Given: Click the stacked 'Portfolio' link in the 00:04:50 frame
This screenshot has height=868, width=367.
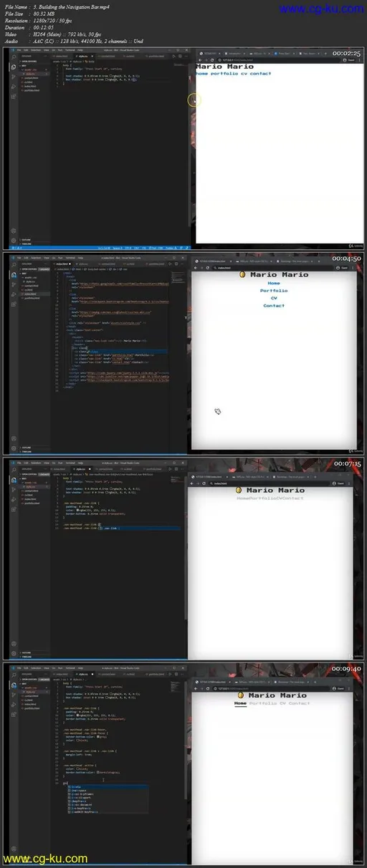Looking at the screenshot, I should coord(274,291).
